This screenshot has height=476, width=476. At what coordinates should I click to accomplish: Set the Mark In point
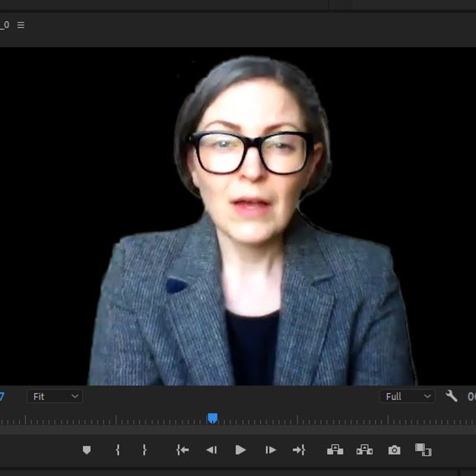[118, 450]
